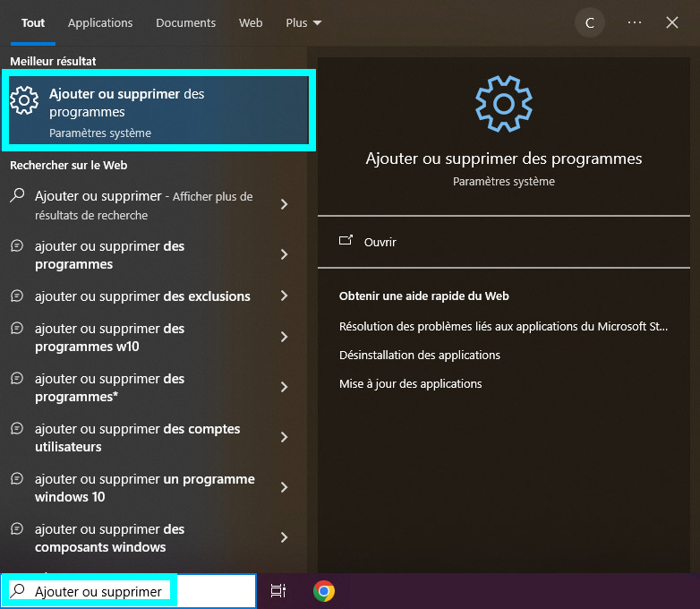
Task: Open 'Mise à jour des applications' link
Action: point(411,383)
